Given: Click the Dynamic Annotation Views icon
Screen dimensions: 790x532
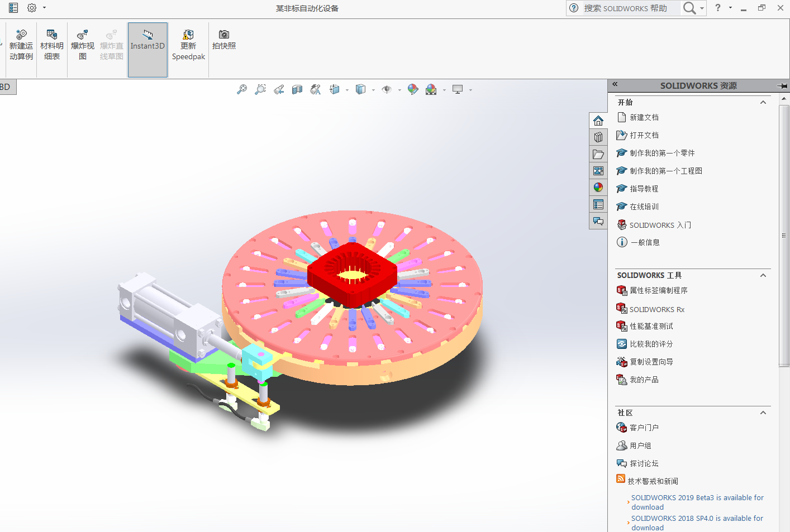Looking at the screenshot, I should [x=316, y=89].
